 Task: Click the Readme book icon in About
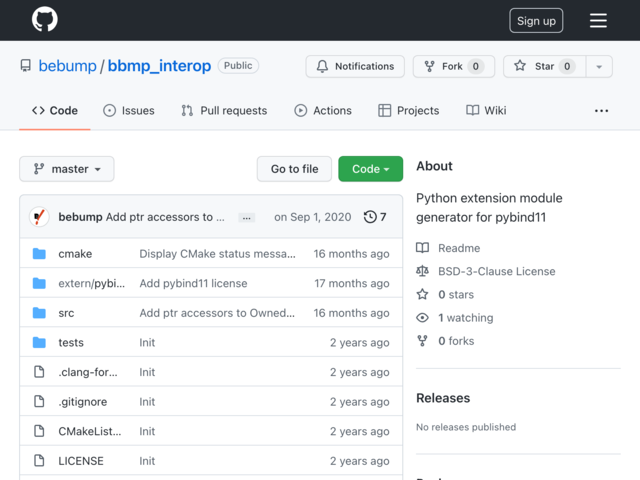[x=422, y=248]
